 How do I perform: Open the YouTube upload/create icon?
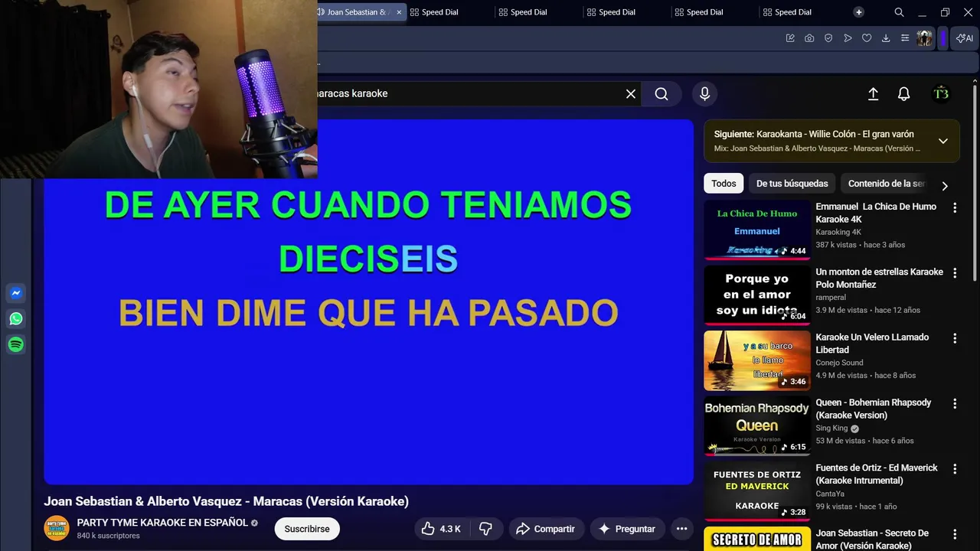tap(873, 93)
